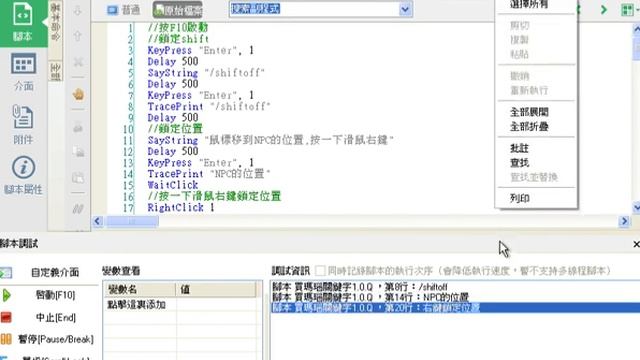
Task: Open the green grid layout icon
Action: click(x=627, y=10)
